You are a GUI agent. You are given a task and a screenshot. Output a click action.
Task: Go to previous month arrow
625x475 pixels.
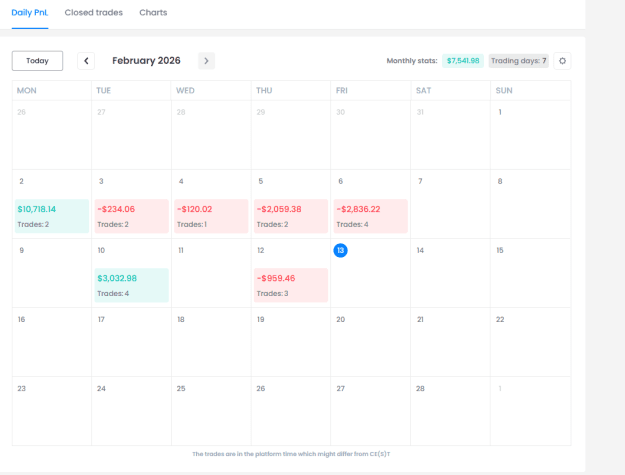point(86,61)
